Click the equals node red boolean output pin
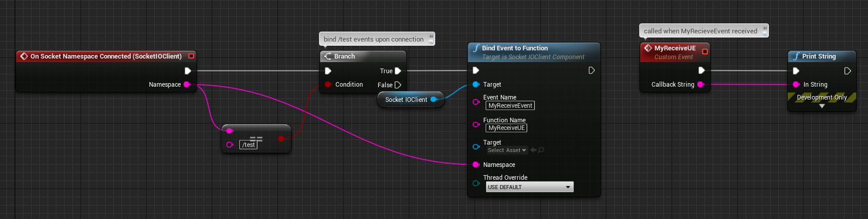Image resolution: width=868 pixels, height=219 pixels. (281, 139)
